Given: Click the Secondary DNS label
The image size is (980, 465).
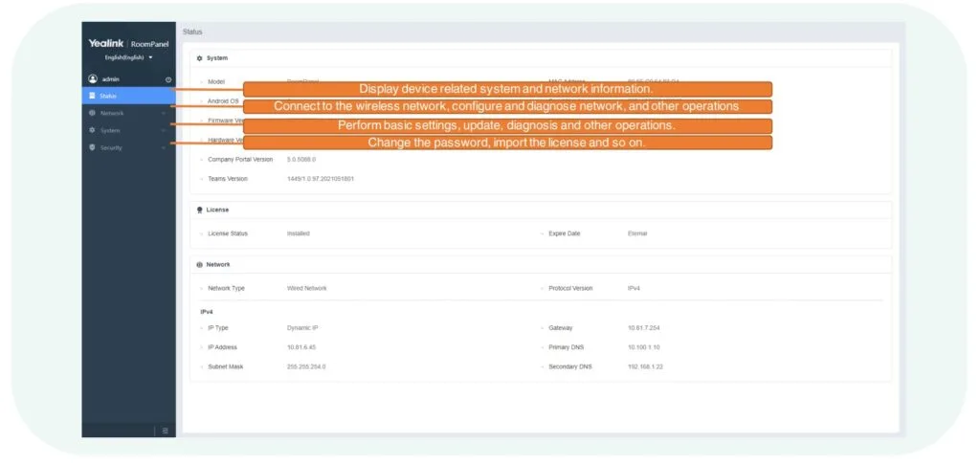Looking at the screenshot, I should pos(570,366).
